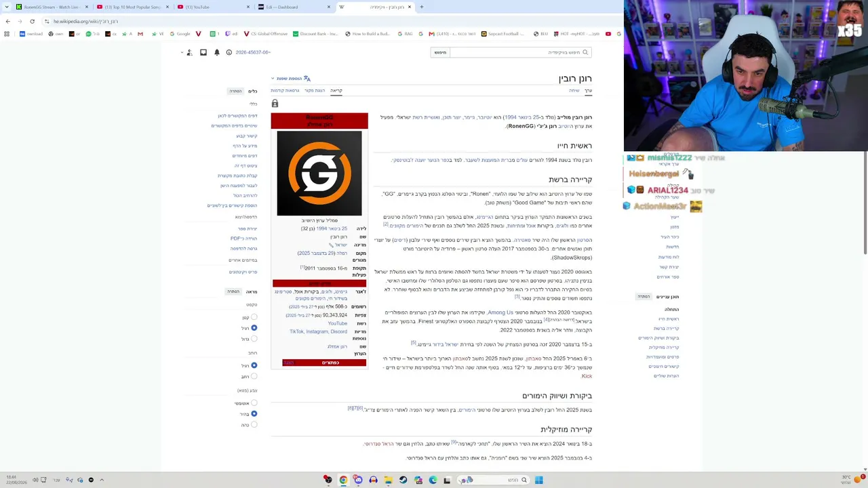Click the magnifier icon in Wikipedia search
Viewport: 868px width, 488px height.
pyautogui.click(x=585, y=52)
